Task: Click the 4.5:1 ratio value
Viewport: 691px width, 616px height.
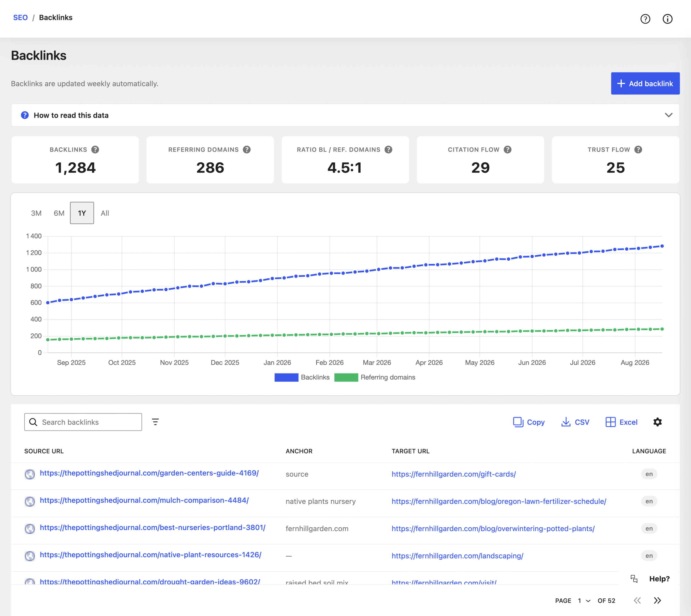Action: pyautogui.click(x=345, y=167)
